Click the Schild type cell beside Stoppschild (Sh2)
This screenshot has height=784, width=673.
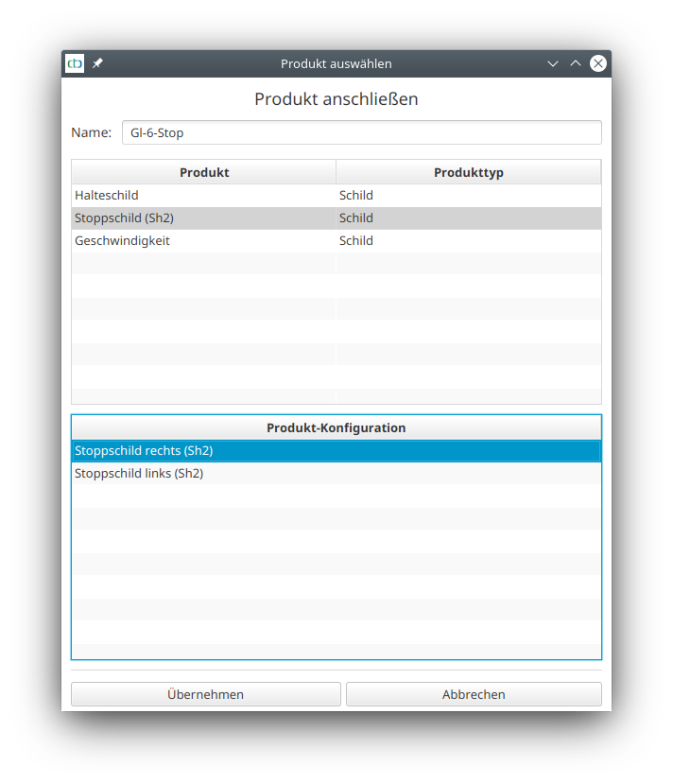356,218
